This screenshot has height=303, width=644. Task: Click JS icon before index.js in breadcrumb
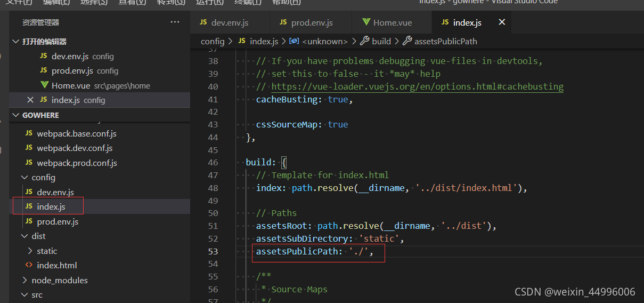pyautogui.click(x=242, y=41)
